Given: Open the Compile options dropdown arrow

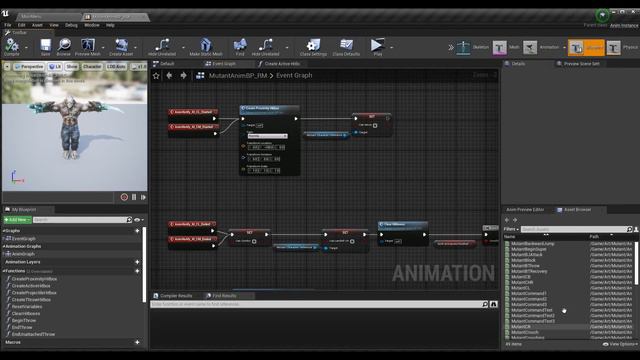Looking at the screenshot, I should pyautogui.click(x=27, y=48).
